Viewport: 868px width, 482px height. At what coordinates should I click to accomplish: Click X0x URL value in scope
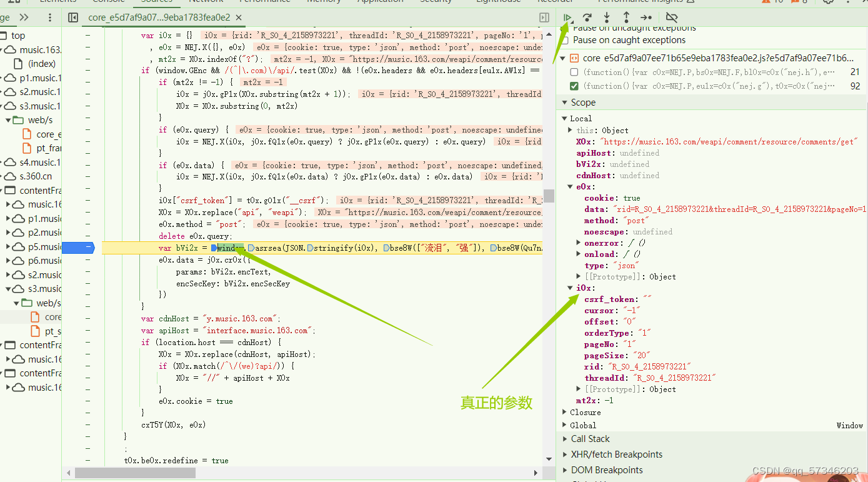click(727, 142)
